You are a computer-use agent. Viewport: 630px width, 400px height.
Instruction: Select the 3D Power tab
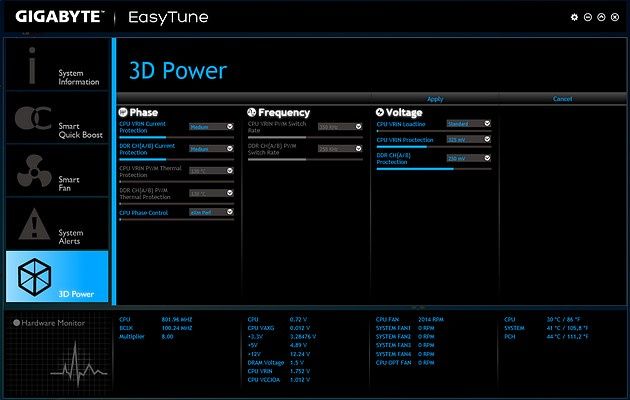click(x=57, y=277)
